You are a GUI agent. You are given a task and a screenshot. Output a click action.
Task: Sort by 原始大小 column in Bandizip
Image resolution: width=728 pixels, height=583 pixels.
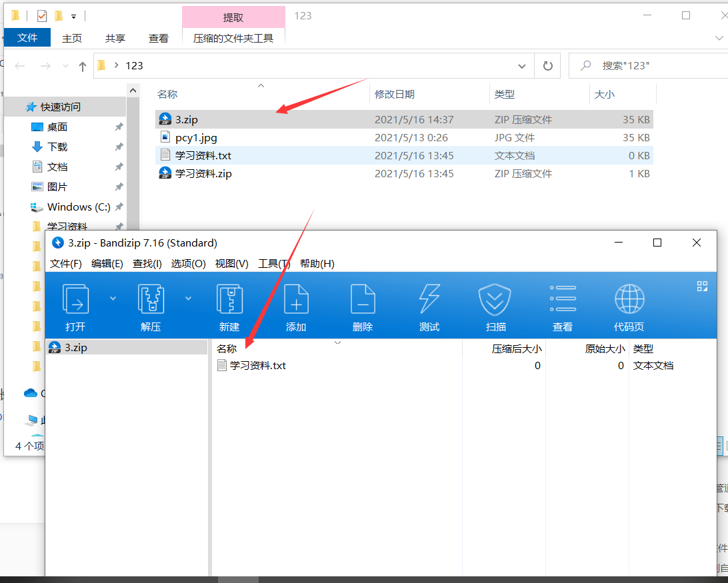coord(605,348)
